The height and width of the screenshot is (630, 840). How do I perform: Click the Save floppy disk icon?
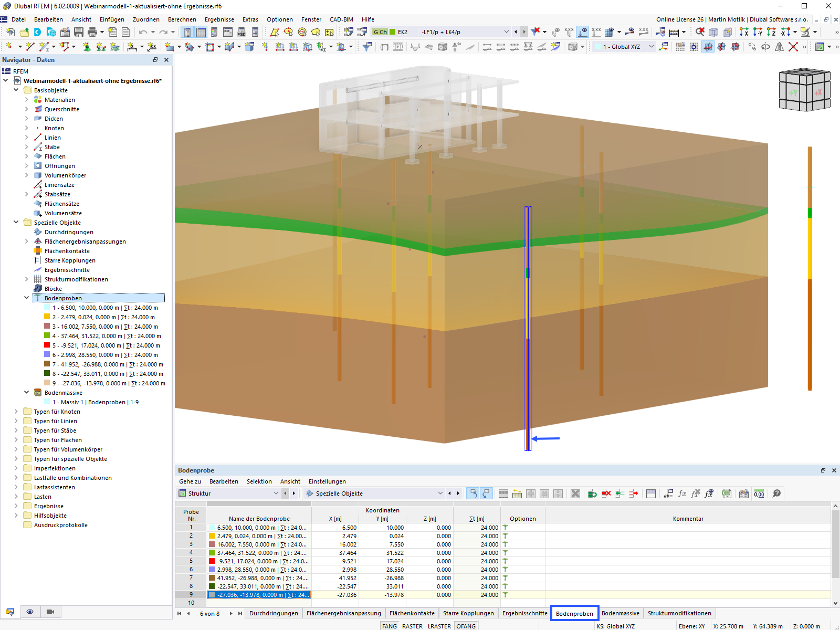click(79, 32)
